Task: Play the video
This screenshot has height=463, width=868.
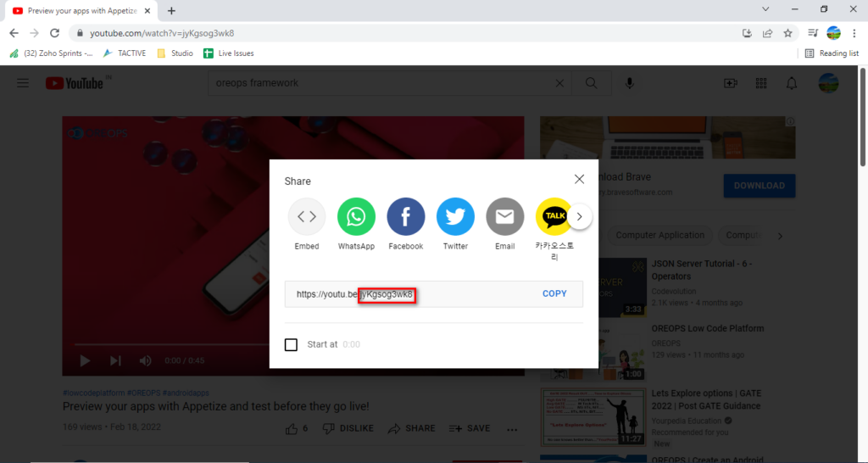Action: click(86, 360)
